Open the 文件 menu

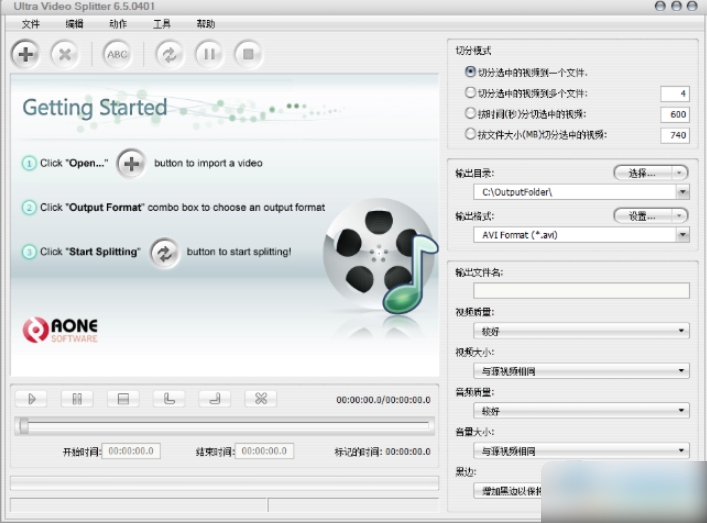30,23
